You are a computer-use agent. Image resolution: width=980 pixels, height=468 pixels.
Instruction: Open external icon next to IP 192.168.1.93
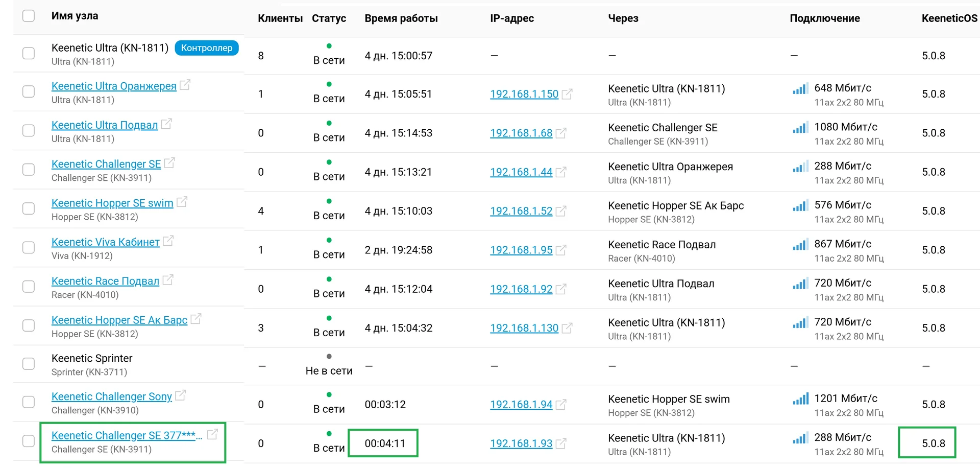[x=561, y=443]
